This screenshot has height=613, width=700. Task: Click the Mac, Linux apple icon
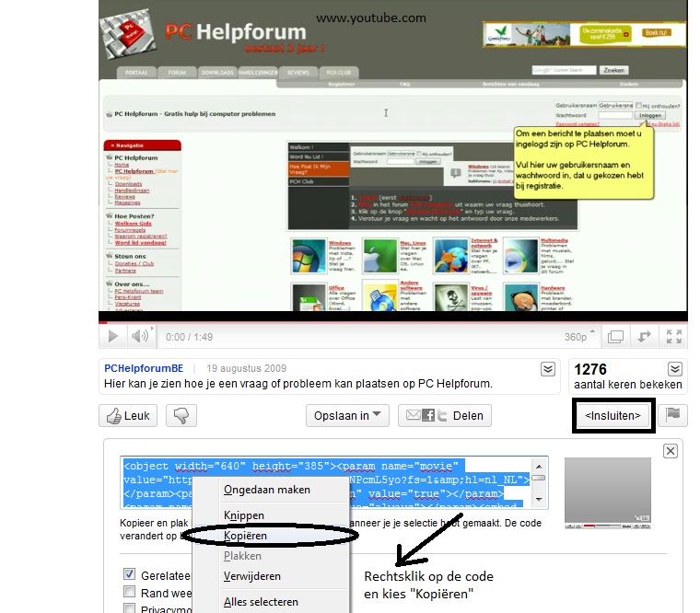point(379,256)
